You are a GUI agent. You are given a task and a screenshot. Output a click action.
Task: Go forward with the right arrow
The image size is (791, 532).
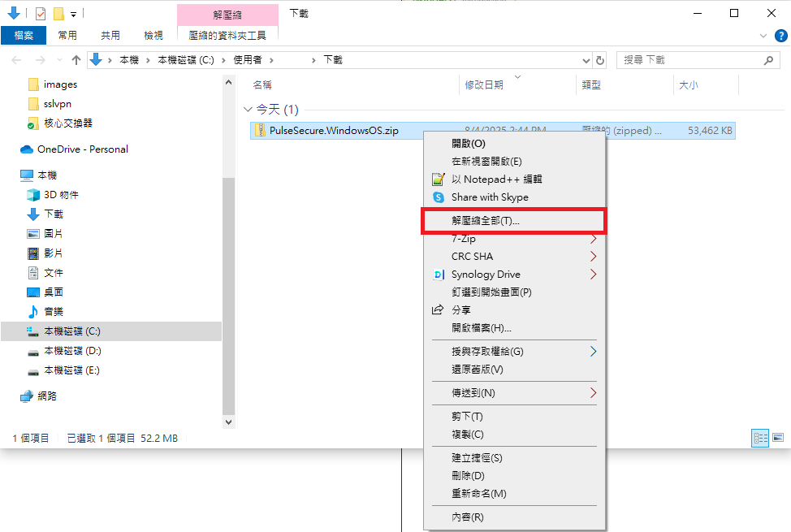pos(41,60)
